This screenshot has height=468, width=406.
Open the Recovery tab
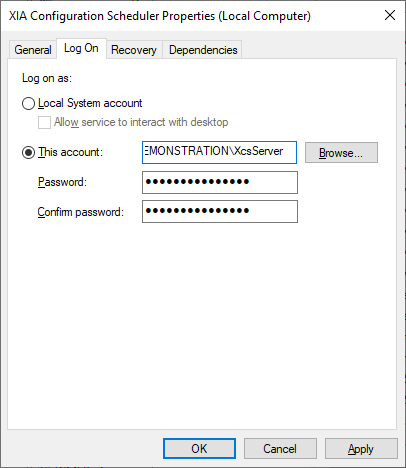pos(134,50)
